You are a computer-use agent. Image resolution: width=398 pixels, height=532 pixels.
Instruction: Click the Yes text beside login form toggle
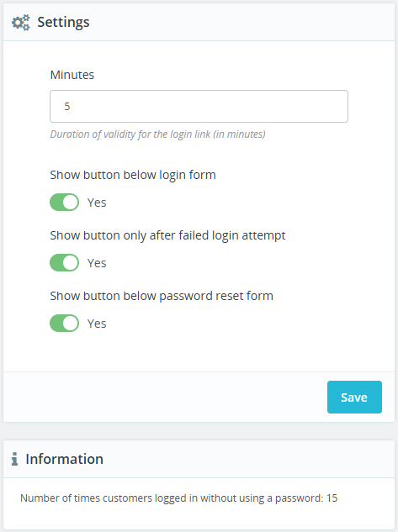[x=97, y=203]
